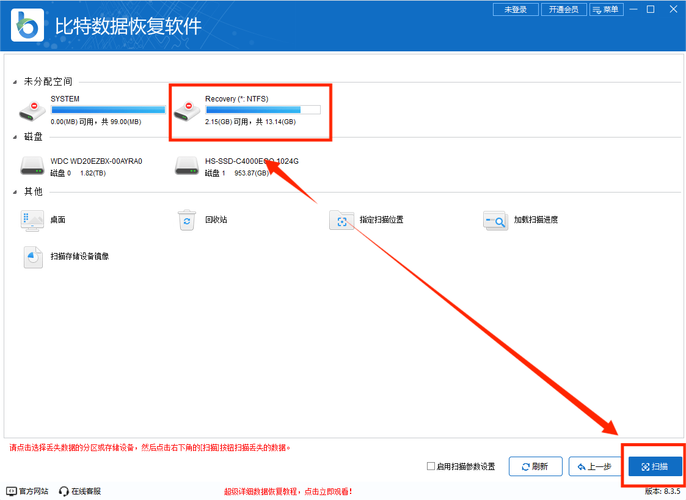
Task: Go back with the 上一步 button
Action: tap(595, 466)
